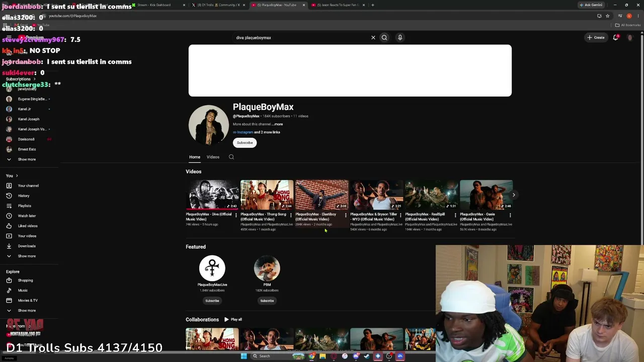The image size is (644, 362).
Task: Open options menu for WYD video
Action: coord(400,215)
